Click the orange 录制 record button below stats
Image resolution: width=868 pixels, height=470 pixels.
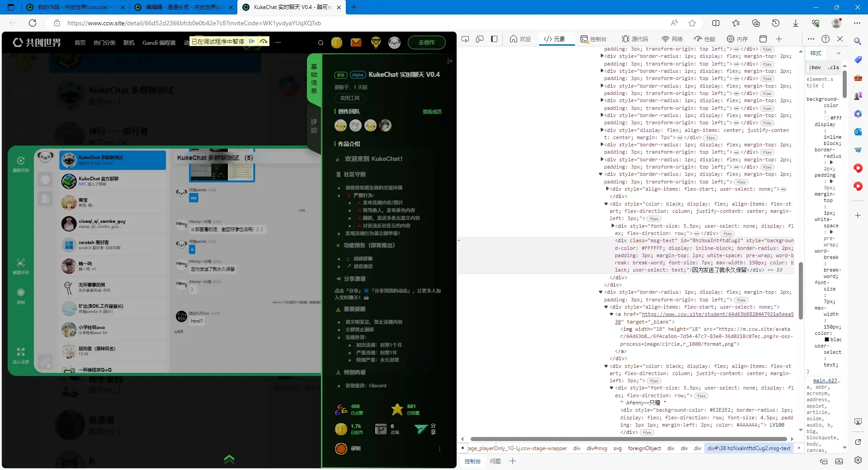coord(341,448)
